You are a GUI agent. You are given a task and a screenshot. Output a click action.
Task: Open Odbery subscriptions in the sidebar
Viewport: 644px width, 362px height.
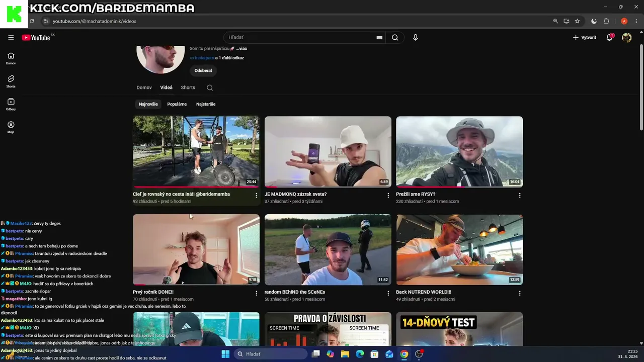[11, 104]
